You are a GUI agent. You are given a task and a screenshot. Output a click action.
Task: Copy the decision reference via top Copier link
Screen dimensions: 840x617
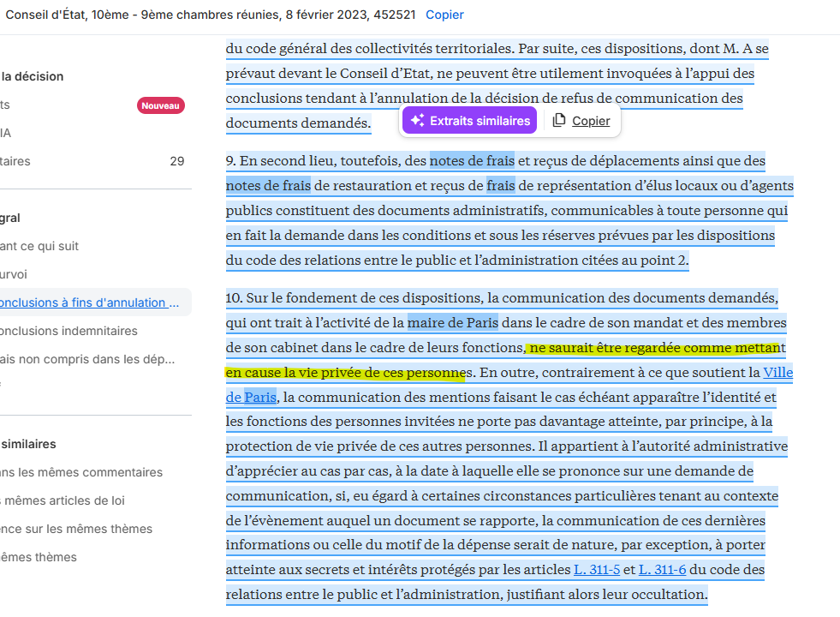tap(444, 15)
